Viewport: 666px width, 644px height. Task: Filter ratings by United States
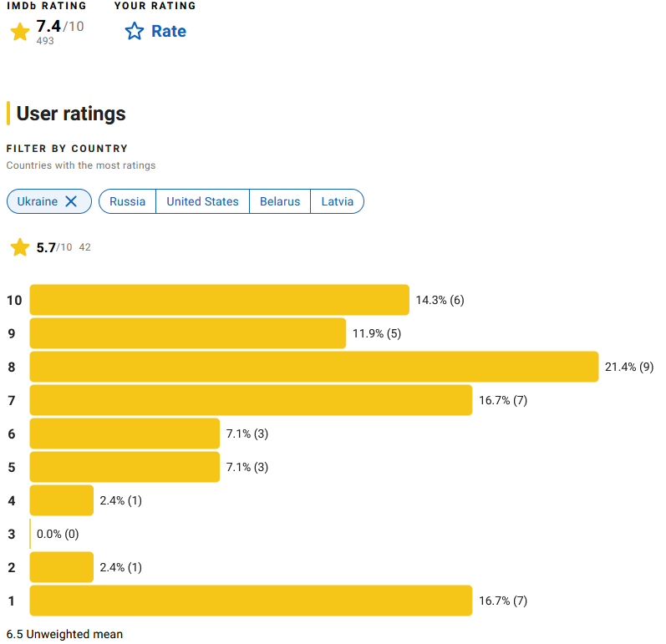202,201
